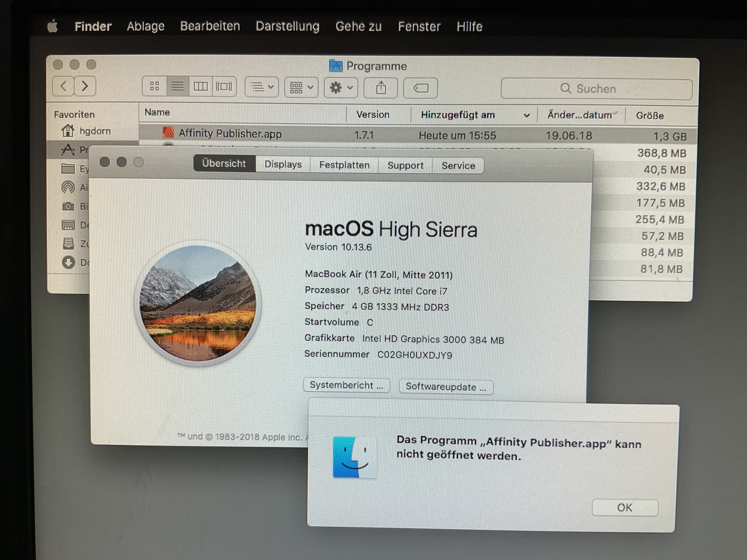Click the 368,8 MB size value

point(662,153)
